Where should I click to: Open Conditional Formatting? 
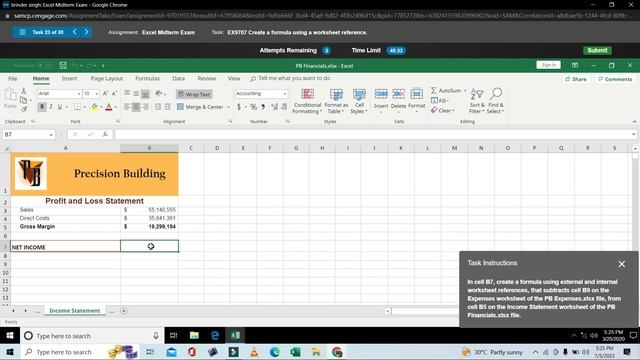pyautogui.click(x=307, y=101)
